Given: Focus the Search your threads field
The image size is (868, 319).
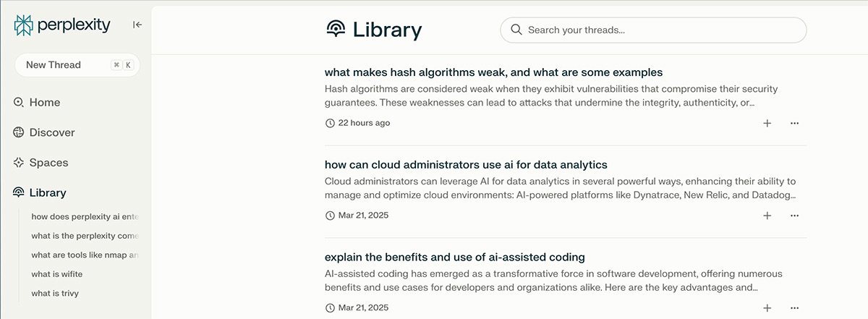Looking at the screenshot, I should tap(658, 30).
